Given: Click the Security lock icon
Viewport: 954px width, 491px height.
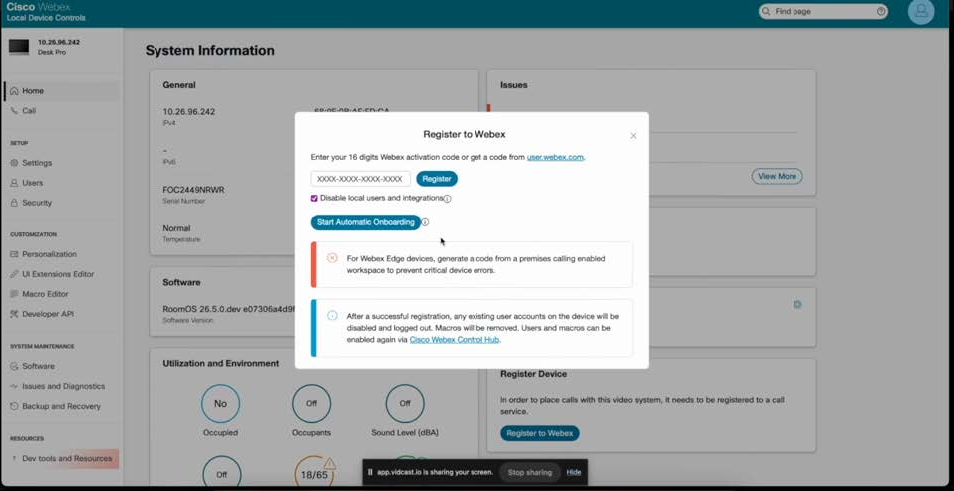Looking at the screenshot, I should [15, 203].
